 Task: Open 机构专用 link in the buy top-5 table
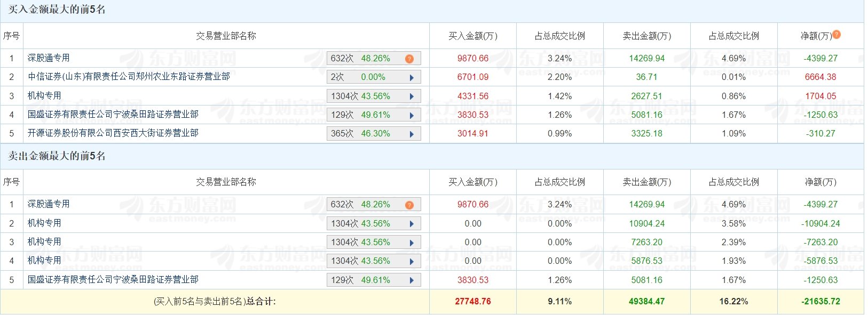44,96
